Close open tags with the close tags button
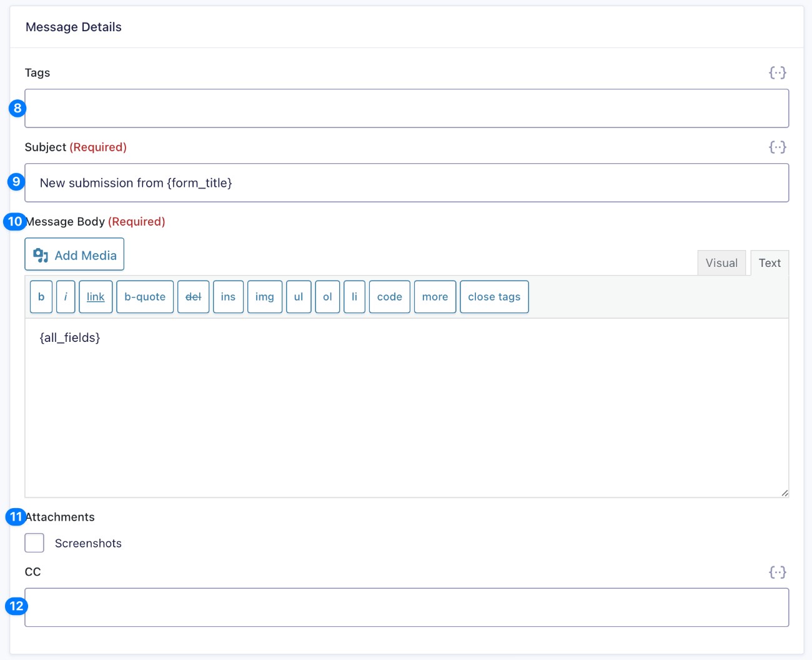 coord(494,296)
